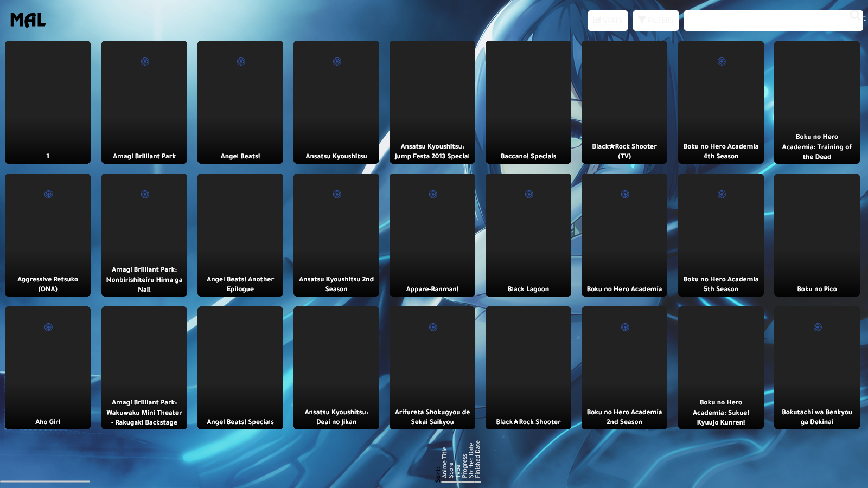Image resolution: width=868 pixels, height=488 pixels.
Task: Open the Stats panel
Action: click(608, 21)
